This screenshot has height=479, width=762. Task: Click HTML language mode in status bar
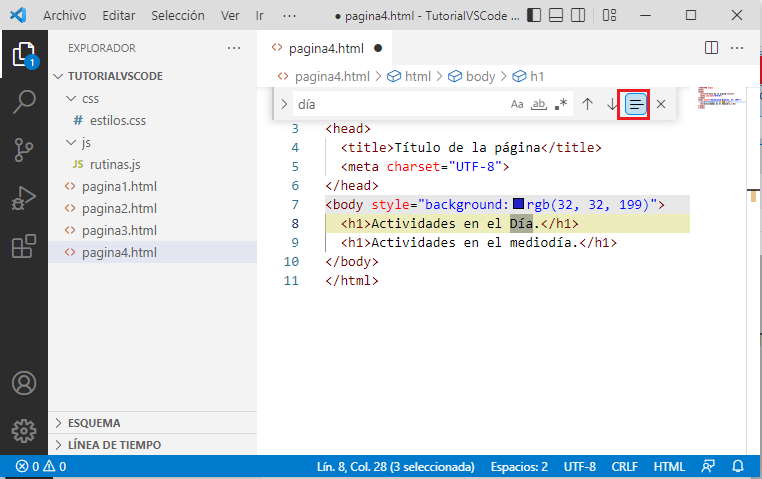click(669, 466)
